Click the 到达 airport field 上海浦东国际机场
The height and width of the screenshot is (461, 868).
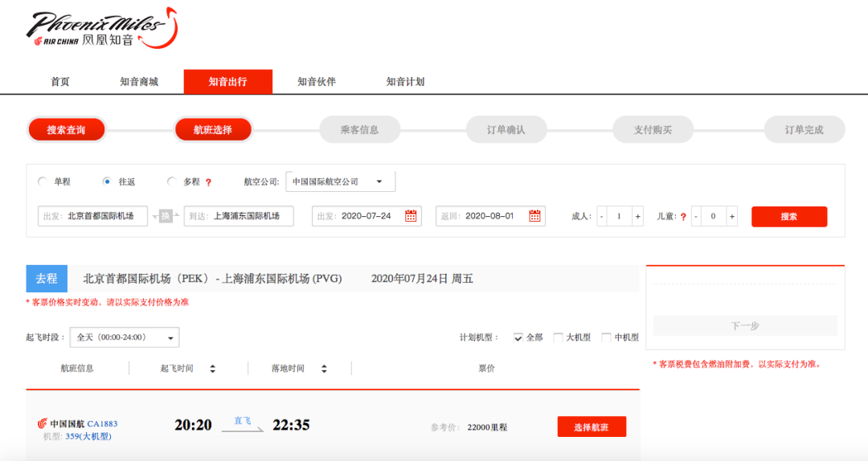pyautogui.click(x=239, y=216)
